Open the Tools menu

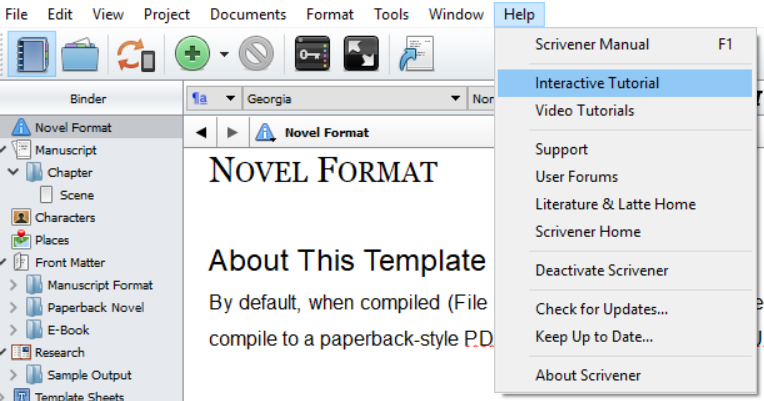[391, 14]
